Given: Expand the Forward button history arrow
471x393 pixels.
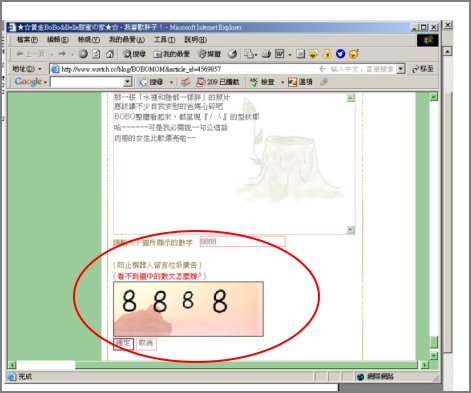Looking at the screenshot, I should [x=72, y=54].
